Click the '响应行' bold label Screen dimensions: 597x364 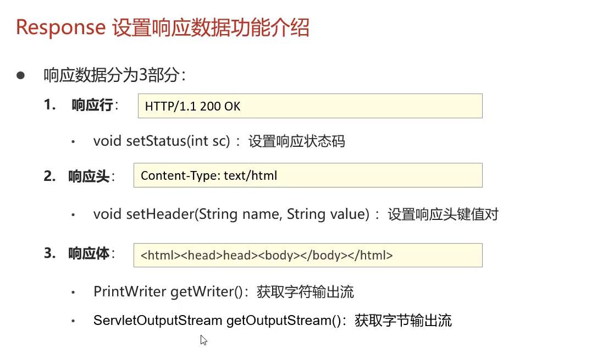click(x=92, y=104)
